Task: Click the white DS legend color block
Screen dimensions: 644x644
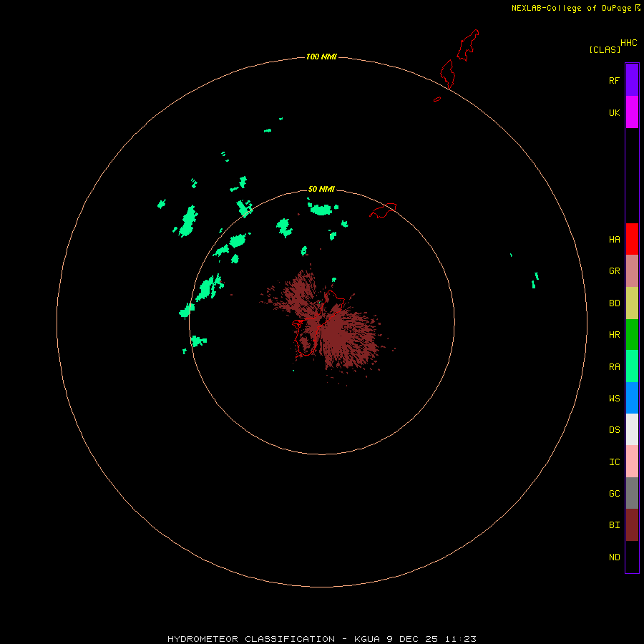Action: [632, 429]
